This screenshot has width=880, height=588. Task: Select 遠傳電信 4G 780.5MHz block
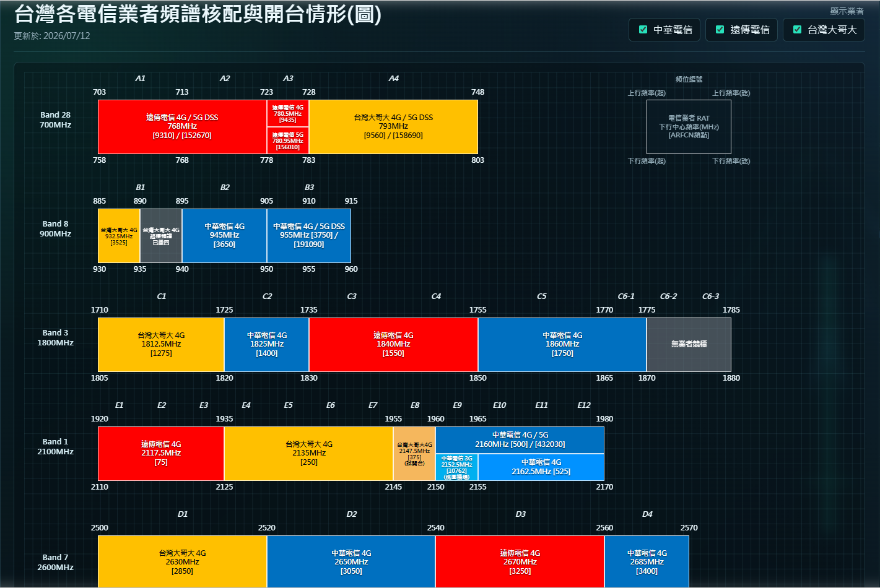(288, 113)
